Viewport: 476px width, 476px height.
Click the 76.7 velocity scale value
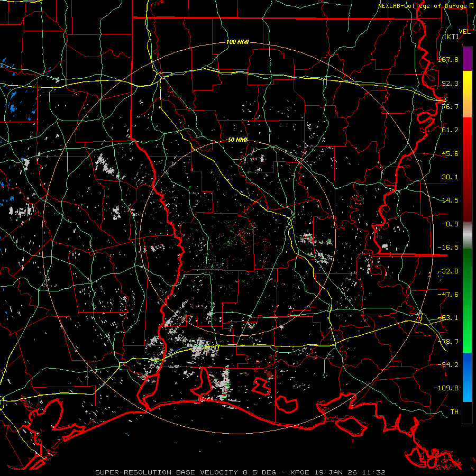coord(450,106)
